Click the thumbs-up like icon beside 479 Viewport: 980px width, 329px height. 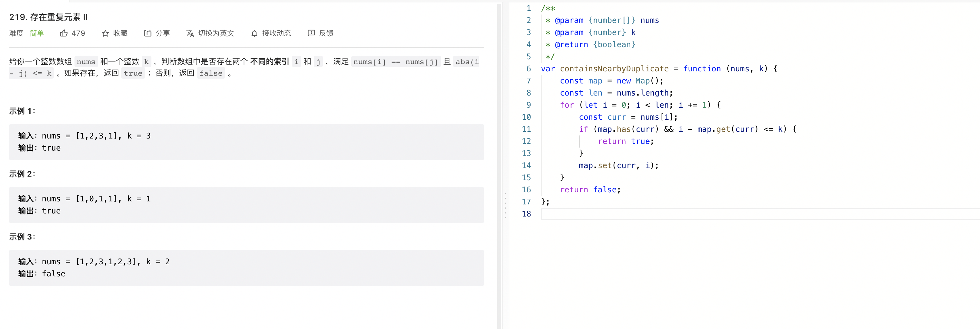click(64, 34)
